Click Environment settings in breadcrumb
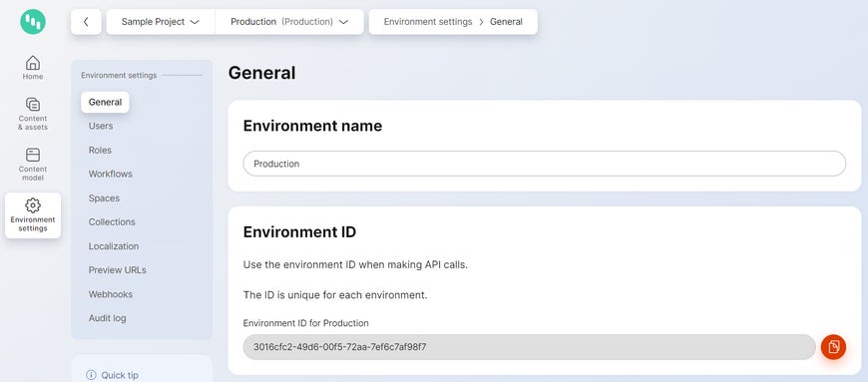This screenshot has width=868, height=382. 428,22
